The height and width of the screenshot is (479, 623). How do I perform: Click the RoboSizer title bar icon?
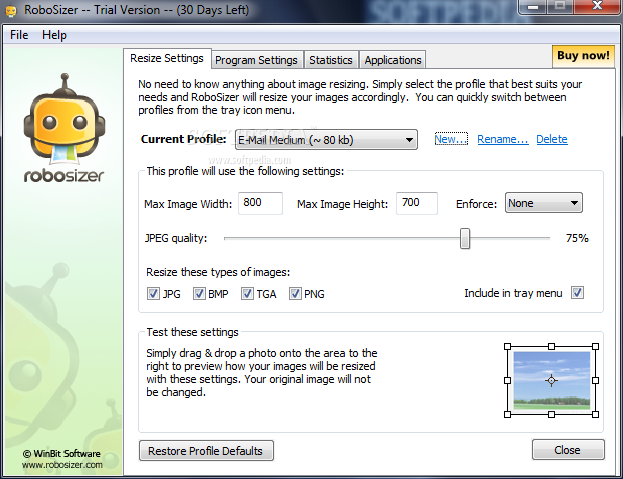11,10
